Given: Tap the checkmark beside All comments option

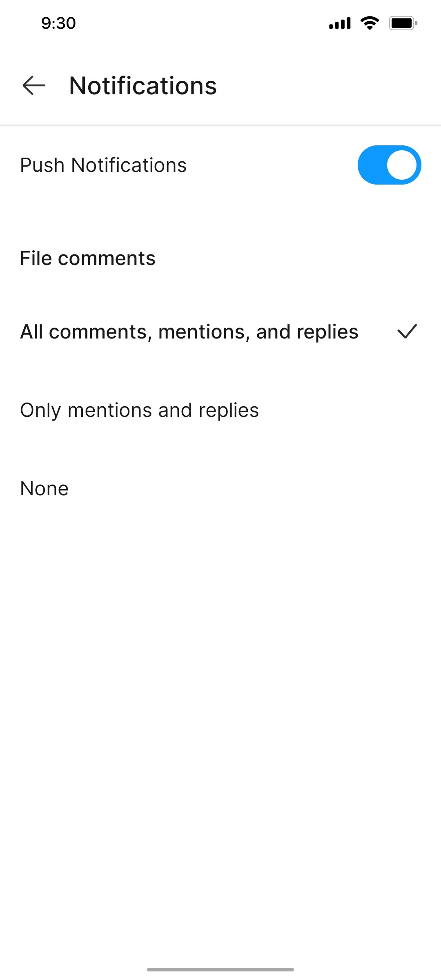Looking at the screenshot, I should (x=407, y=332).
